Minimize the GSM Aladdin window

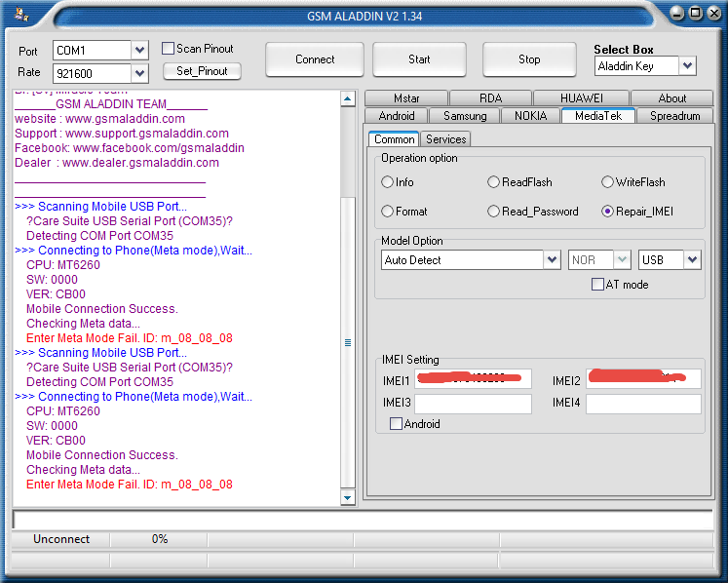(x=677, y=14)
